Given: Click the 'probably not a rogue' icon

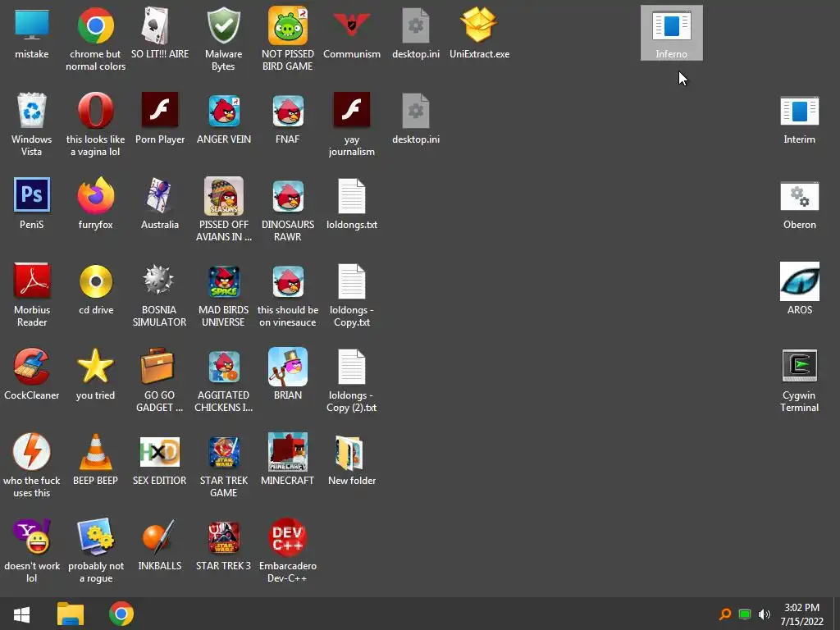Looking at the screenshot, I should pos(95,536).
